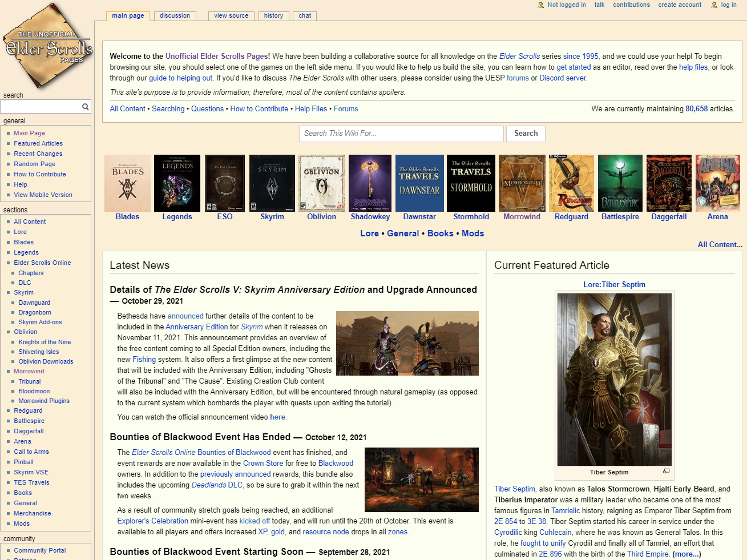Open the Shadowkey cover image
Viewport: 747px width, 560px height.
pos(370,183)
